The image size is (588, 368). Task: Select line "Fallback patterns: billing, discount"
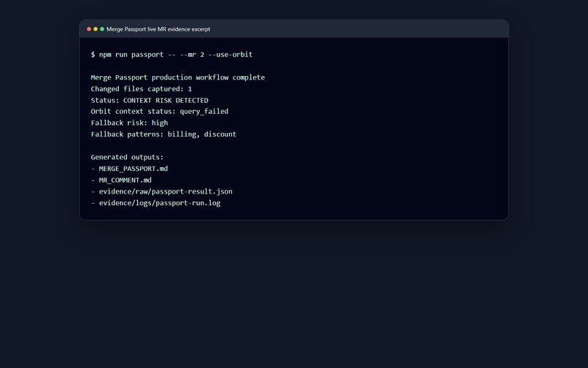163,134
